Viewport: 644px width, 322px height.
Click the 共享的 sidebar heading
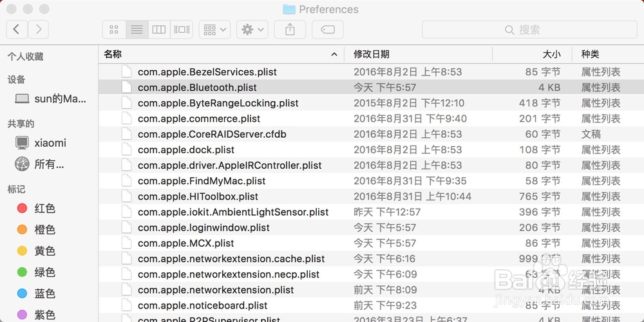coord(21,124)
